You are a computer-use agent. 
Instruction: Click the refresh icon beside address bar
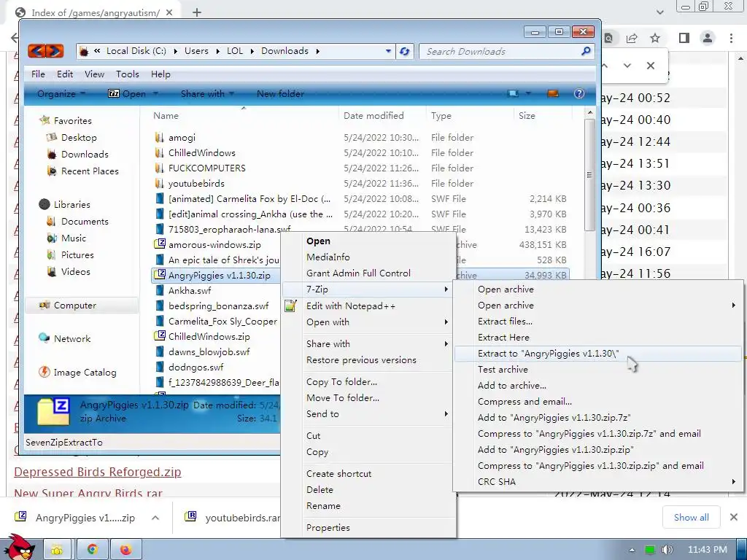tap(405, 51)
